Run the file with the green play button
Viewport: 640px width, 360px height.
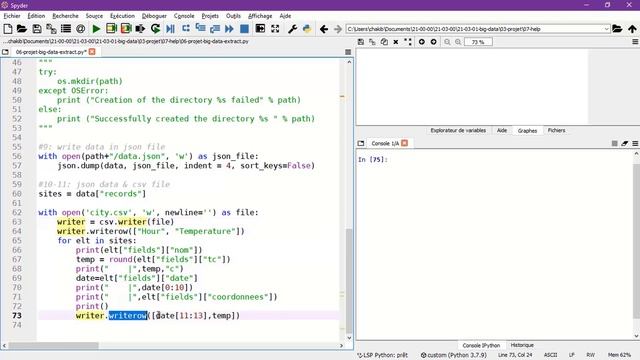pos(96,29)
